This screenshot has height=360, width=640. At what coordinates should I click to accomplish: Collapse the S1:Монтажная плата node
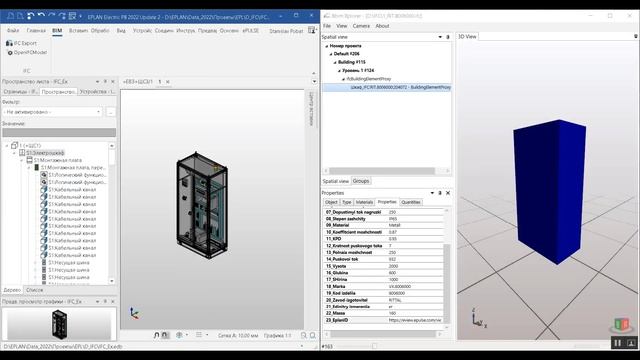[22, 160]
